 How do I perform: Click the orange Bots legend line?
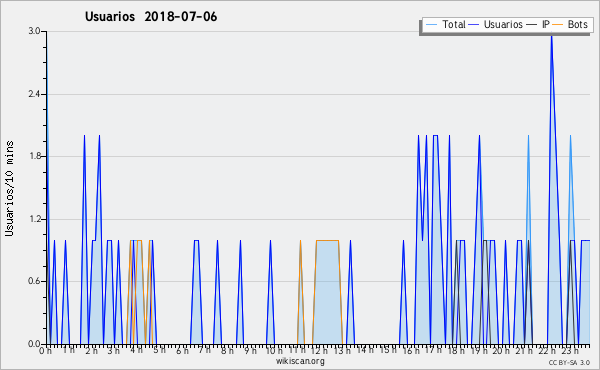point(558,25)
